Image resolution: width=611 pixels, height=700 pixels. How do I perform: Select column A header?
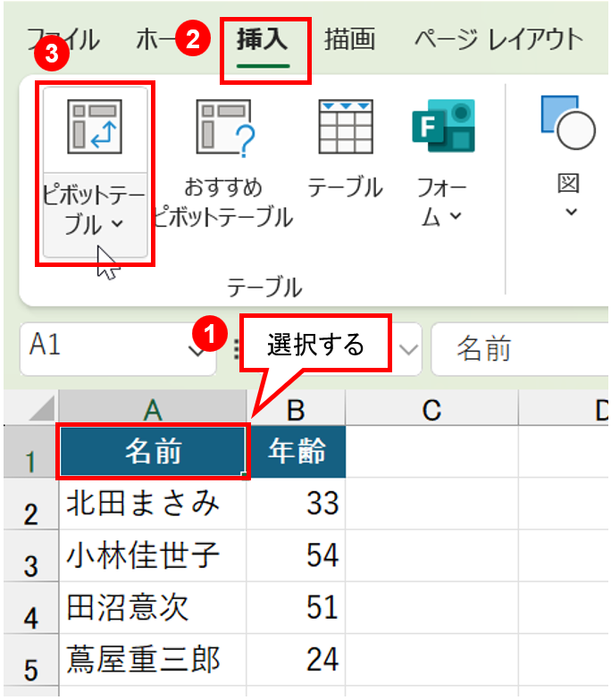(x=152, y=407)
